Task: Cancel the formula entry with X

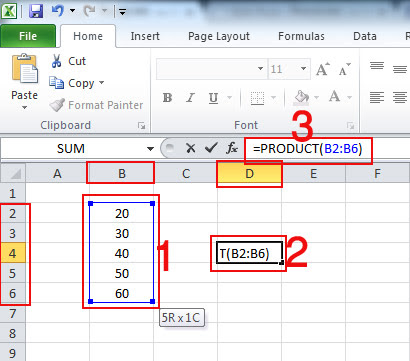Action: (191, 148)
